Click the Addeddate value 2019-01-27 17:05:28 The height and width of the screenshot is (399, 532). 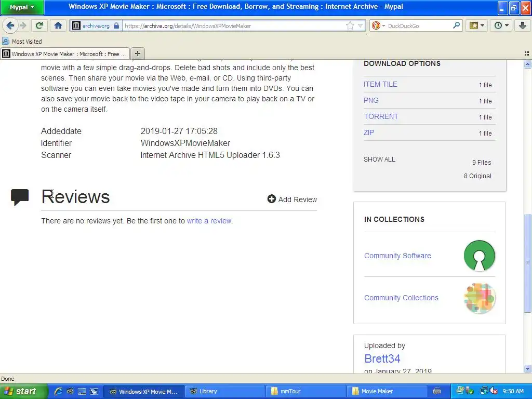coord(179,131)
